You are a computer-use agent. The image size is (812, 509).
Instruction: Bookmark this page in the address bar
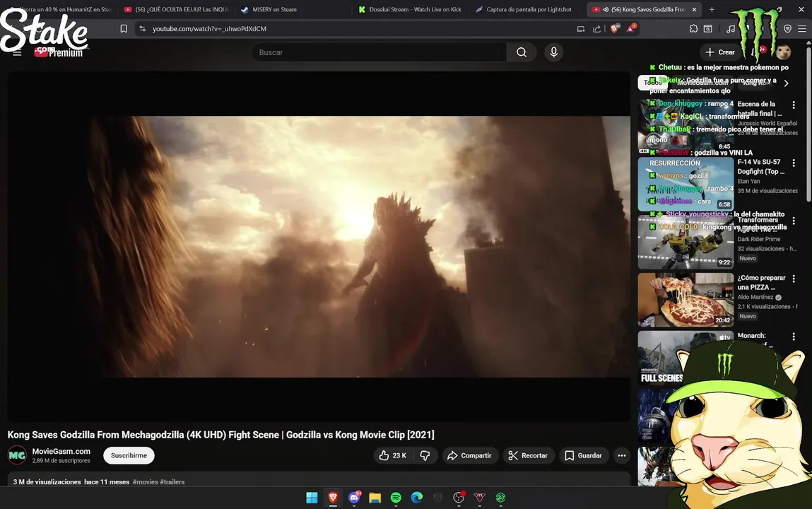pyautogui.click(x=124, y=29)
